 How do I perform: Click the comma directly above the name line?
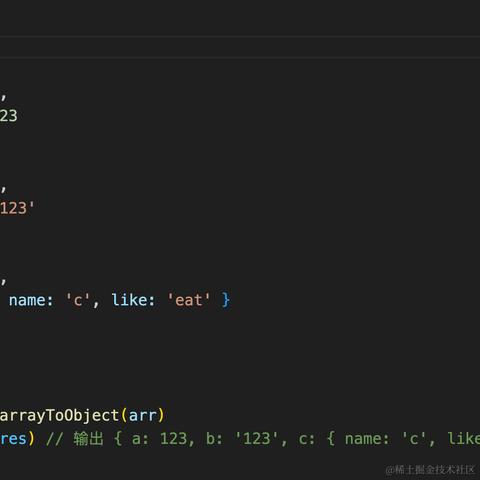[x=3, y=281]
